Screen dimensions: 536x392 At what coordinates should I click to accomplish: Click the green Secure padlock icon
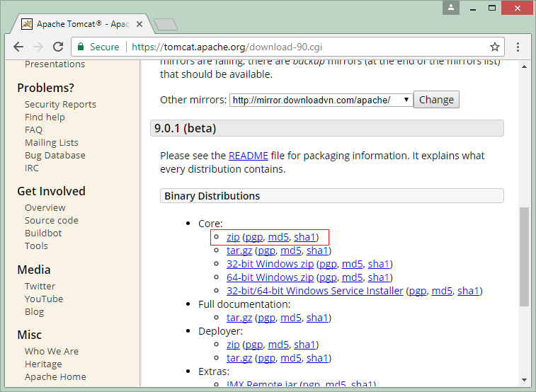[81, 47]
